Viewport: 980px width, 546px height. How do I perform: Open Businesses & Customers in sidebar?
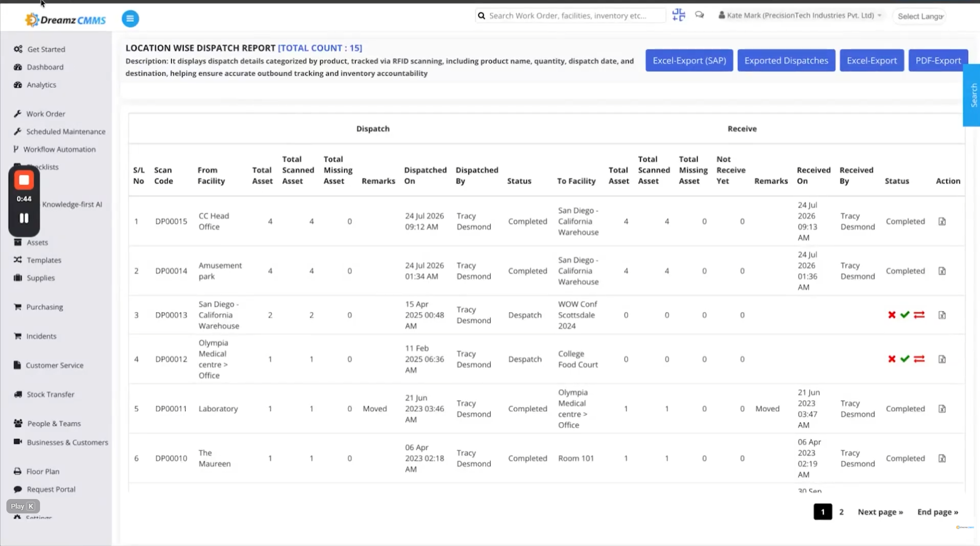(x=61, y=442)
